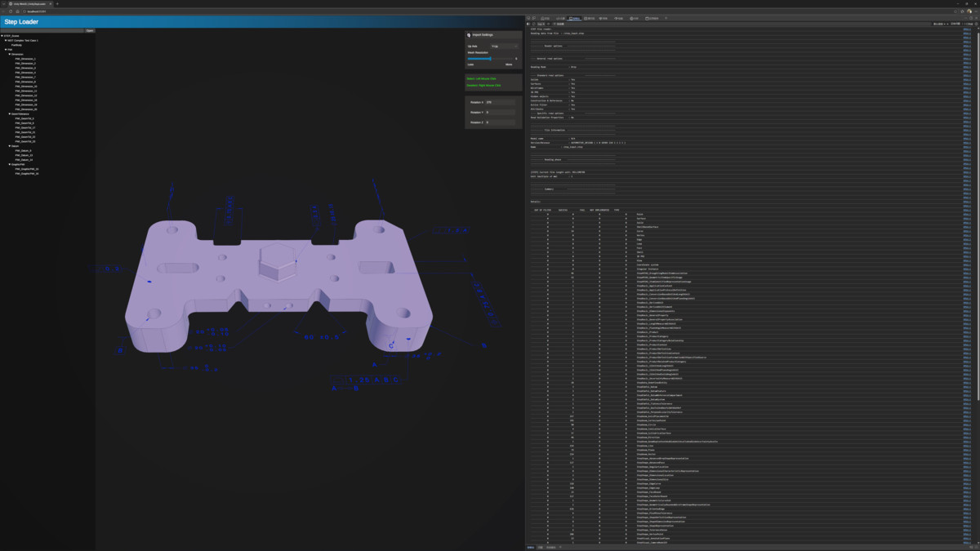This screenshot has height=551, width=980.
Task: Select PartBody in the scene tree
Action: coord(16,45)
